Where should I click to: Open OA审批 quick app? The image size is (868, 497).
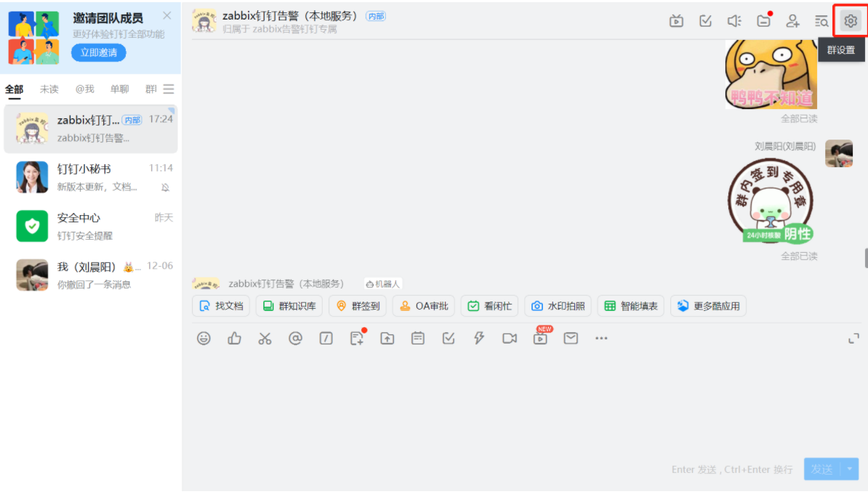[x=424, y=306]
